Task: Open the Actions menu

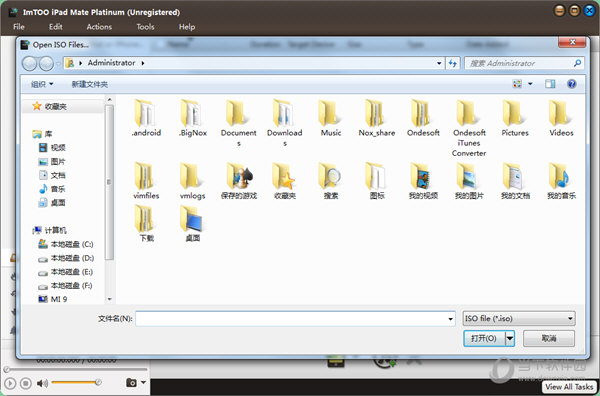Action: [x=99, y=27]
